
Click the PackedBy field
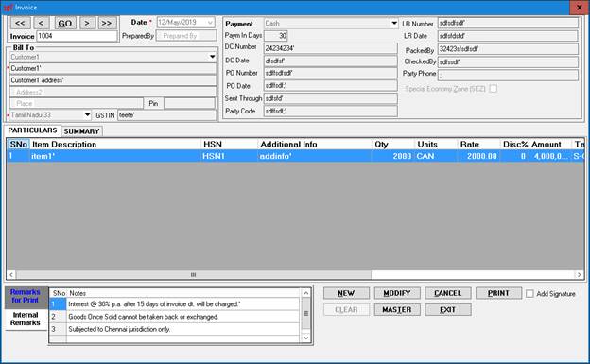coord(508,49)
